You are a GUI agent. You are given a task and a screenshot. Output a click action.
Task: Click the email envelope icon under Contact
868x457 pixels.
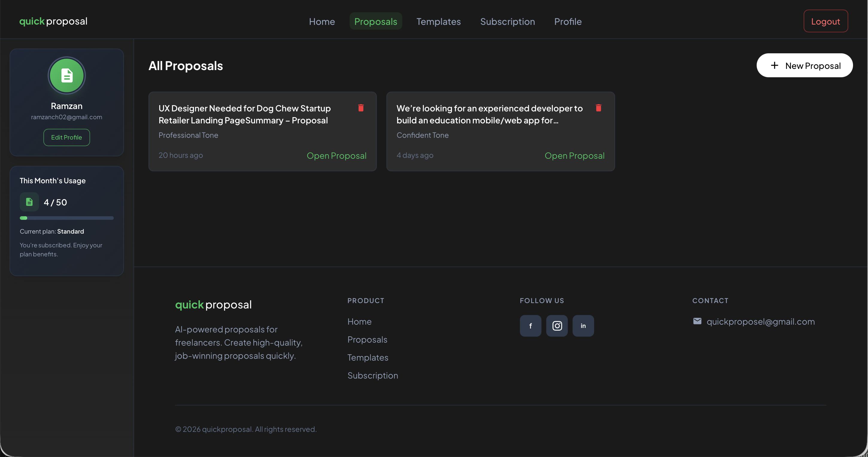pyautogui.click(x=697, y=321)
